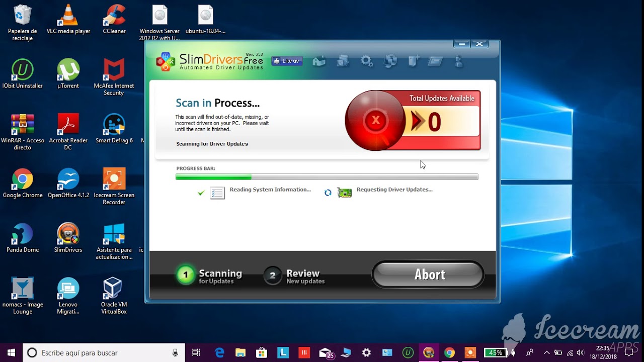This screenshot has width=644, height=362.
Task: Click the Reading System Information icon
Action: coord(217,193)
